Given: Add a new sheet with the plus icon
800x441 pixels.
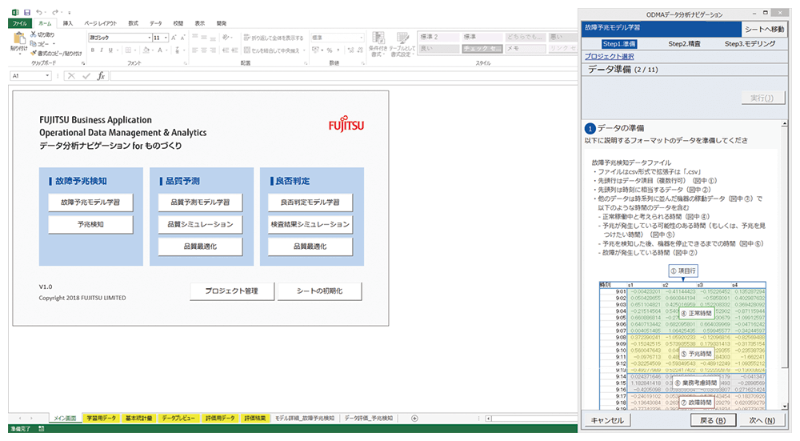Looking at the screenshot, I should 414,418.
